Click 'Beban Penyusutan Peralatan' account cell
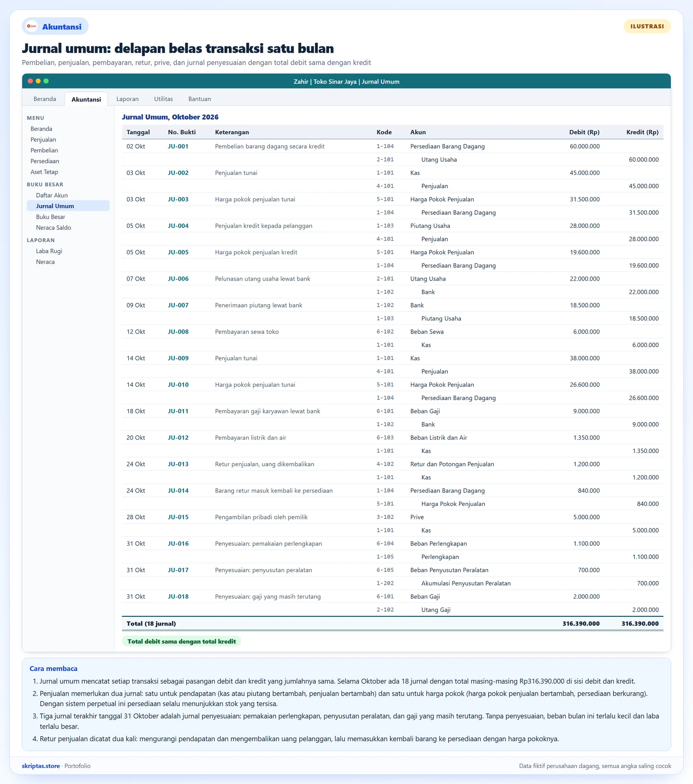This screenshot has height=784, width=693. [449, 570]
